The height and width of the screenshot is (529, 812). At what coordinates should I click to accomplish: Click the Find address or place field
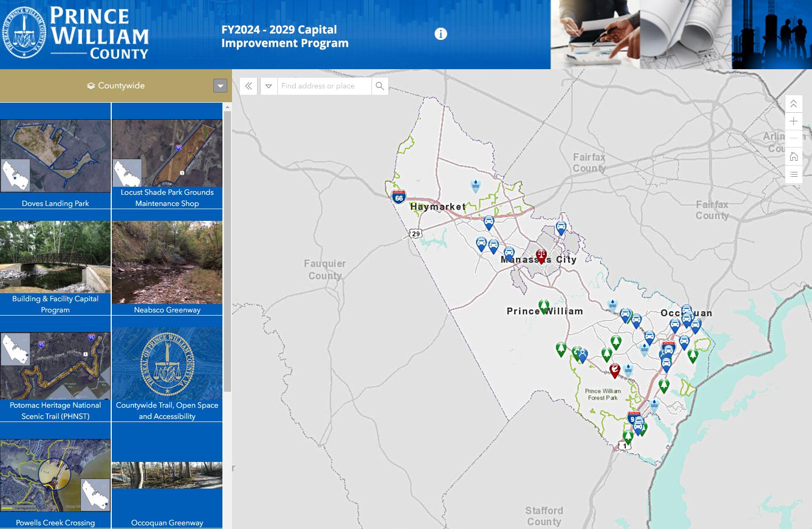(x=324, y=86)
